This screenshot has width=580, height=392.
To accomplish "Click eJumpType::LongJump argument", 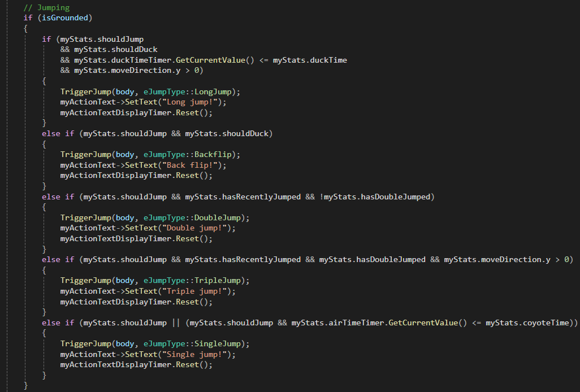I will [188, 92].
